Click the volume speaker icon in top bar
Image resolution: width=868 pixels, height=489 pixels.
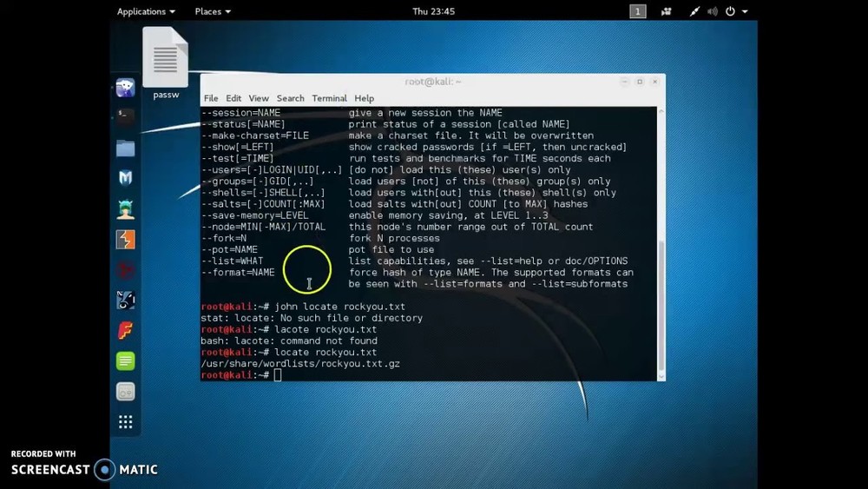pyautogui.click(x=713, y=11)
